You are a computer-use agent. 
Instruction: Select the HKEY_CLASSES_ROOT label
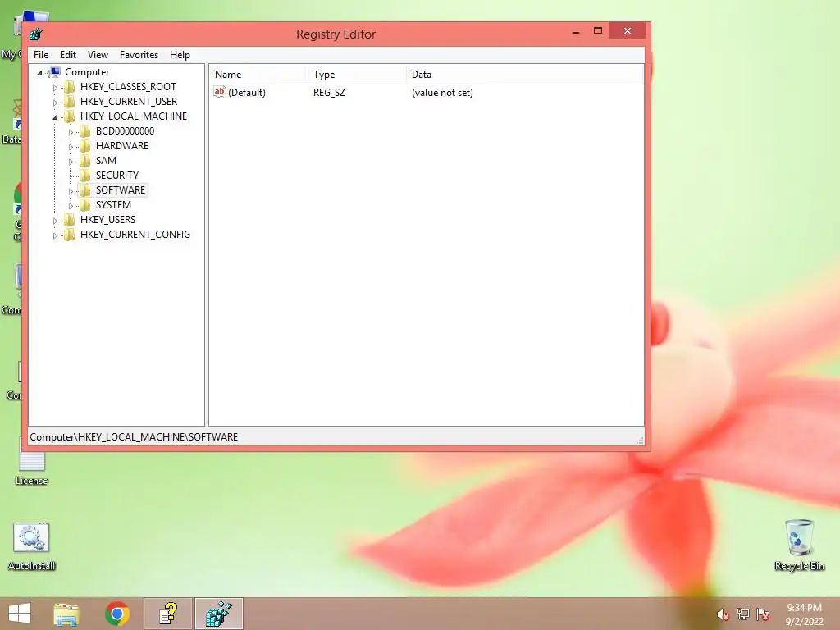(x=128, y=87)
